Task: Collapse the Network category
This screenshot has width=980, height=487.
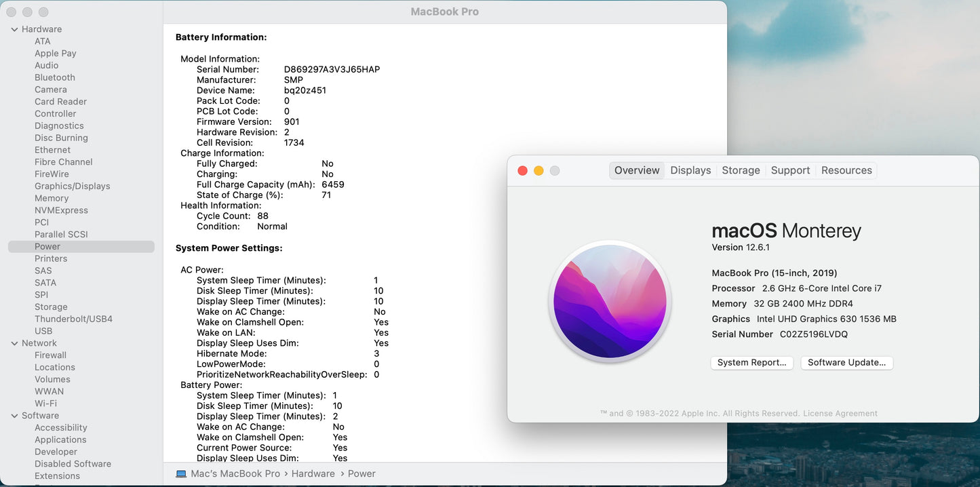Action: click(x=14, y=343)
